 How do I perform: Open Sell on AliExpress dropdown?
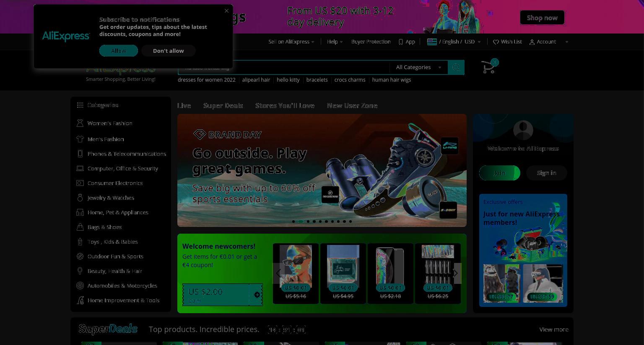(291, 42)
